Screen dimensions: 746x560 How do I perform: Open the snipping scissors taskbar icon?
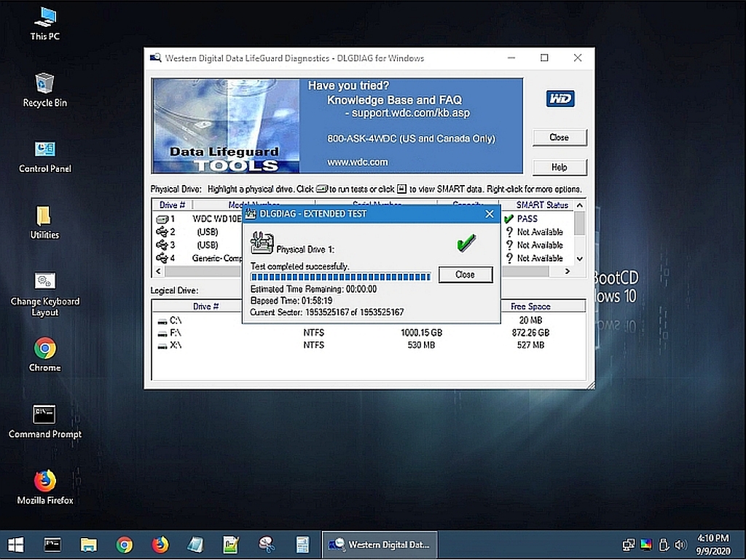click(x=267, y=545)
